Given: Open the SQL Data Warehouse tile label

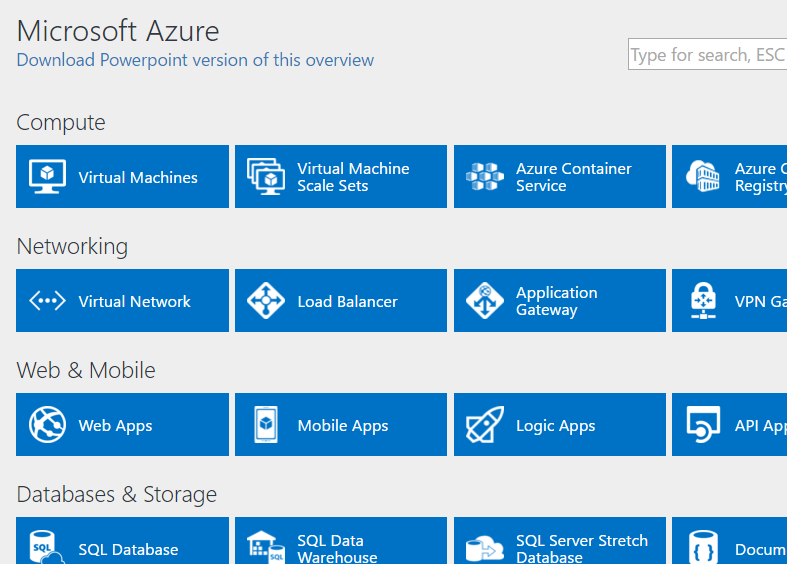Looking at the screenshot, I should (x=337, y=548).
